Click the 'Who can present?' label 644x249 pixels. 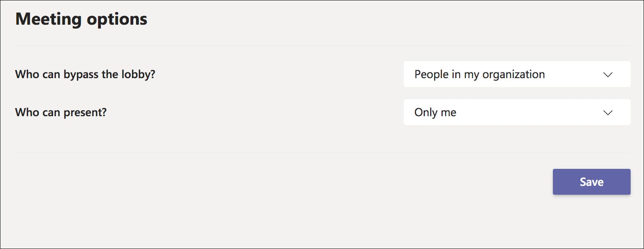point(61,112)
